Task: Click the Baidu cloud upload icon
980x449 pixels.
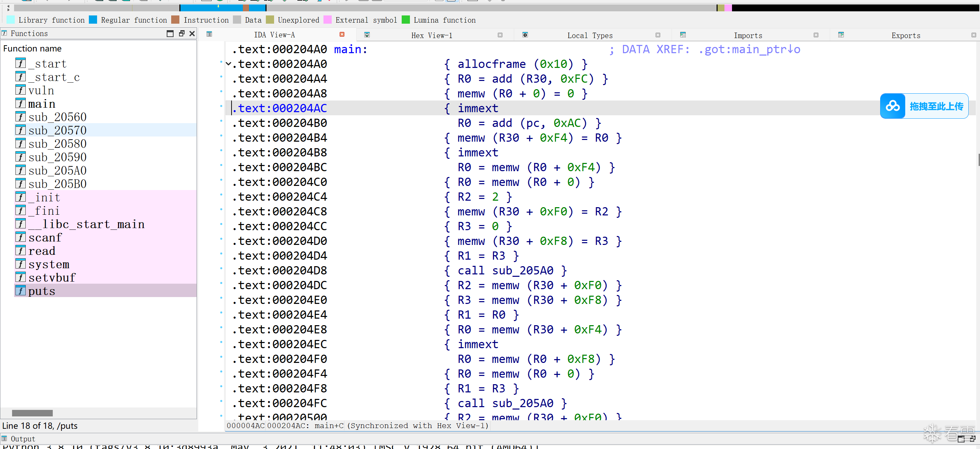Action: (893, 106)
